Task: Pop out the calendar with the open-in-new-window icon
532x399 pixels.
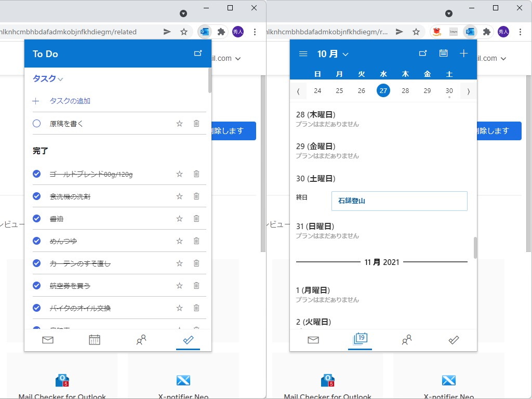Action: (x=423, y=52)
